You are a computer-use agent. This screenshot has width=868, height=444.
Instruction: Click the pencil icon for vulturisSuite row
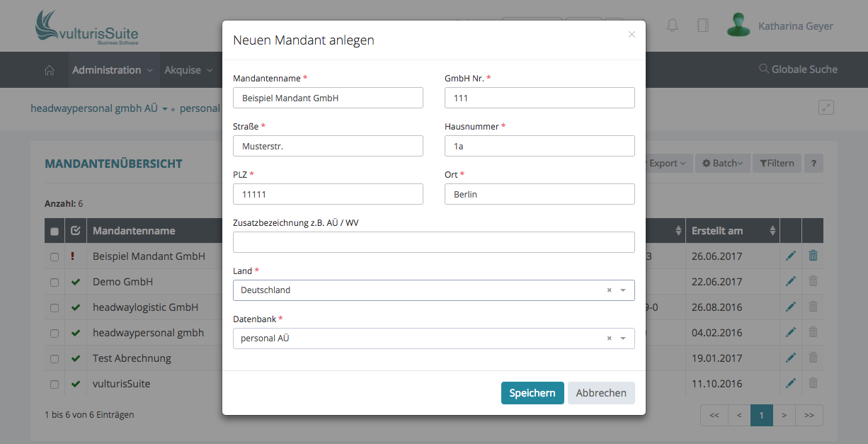click(791, 384)
